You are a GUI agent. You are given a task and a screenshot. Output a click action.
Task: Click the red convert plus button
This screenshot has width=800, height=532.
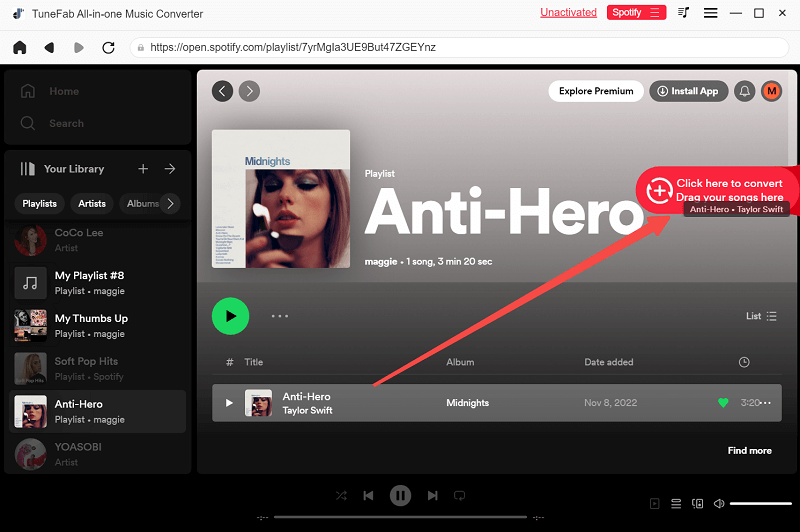pyautogui.click(x=658, y=190)
